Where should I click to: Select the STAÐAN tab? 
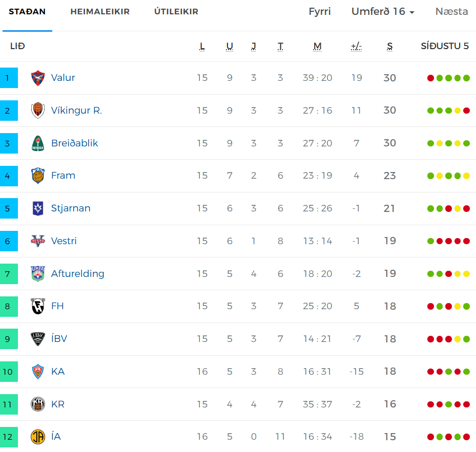[27, 12]
